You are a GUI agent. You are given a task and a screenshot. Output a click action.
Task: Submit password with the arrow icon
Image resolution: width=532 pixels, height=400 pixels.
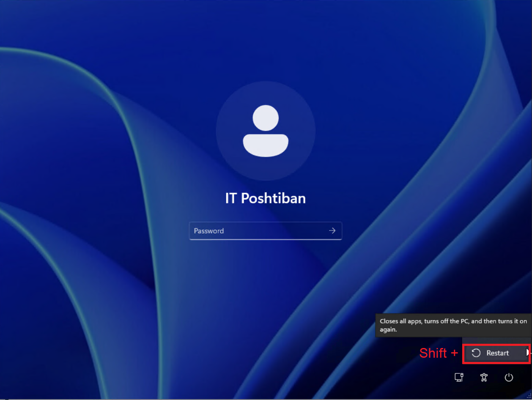[332, 231]
